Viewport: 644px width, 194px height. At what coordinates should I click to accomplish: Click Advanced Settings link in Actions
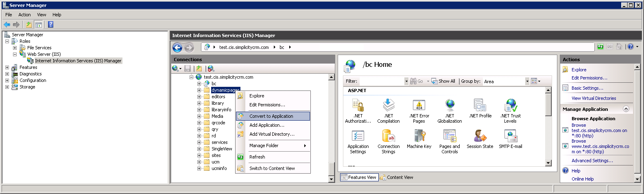pos(592,161)
